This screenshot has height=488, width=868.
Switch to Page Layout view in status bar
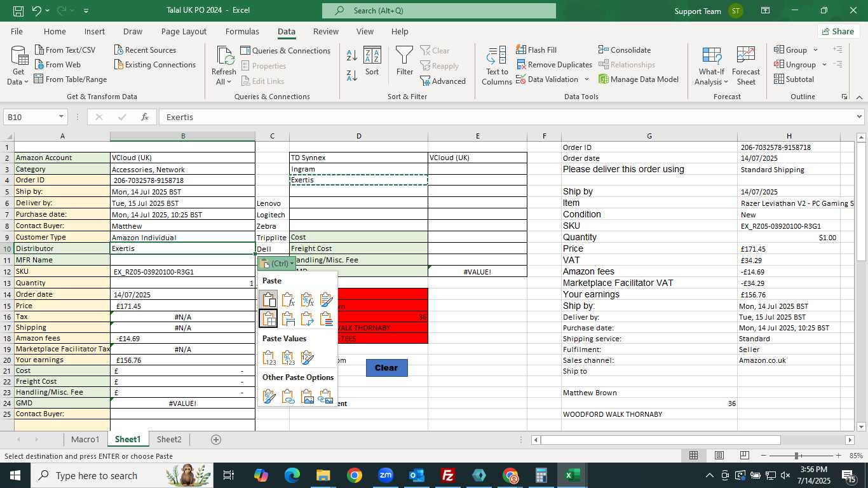(x=719, y=456)
